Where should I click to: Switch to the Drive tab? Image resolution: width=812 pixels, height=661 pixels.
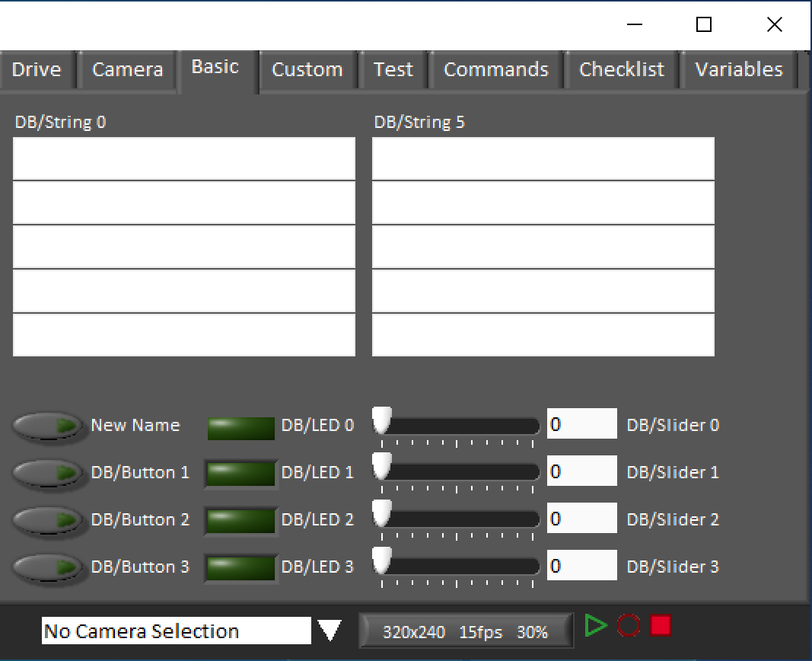point(37,70)
